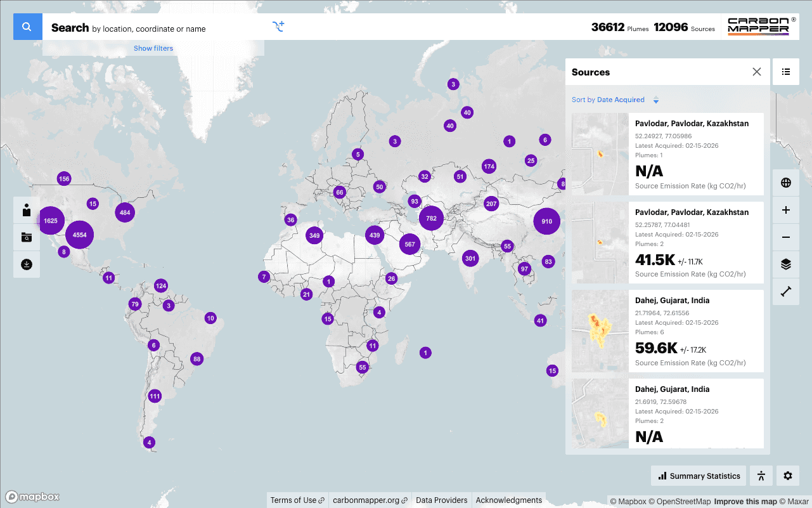Select the map layers icon

pos(785,264)
